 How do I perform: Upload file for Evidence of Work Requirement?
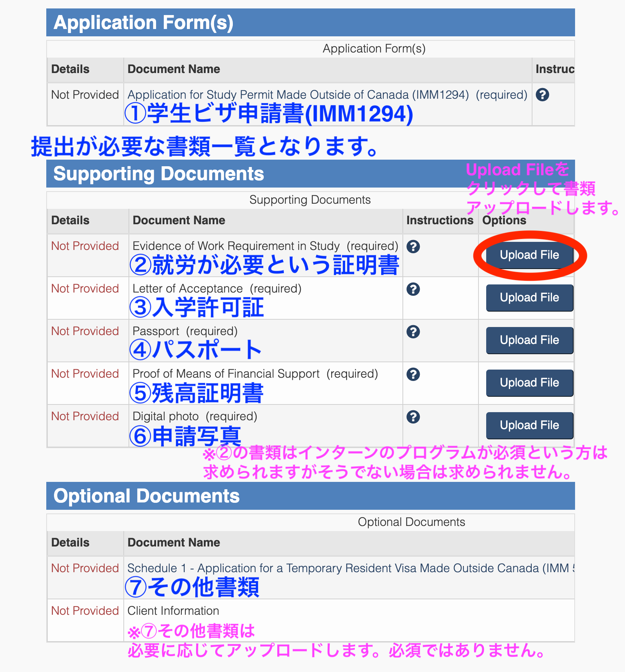529,255
